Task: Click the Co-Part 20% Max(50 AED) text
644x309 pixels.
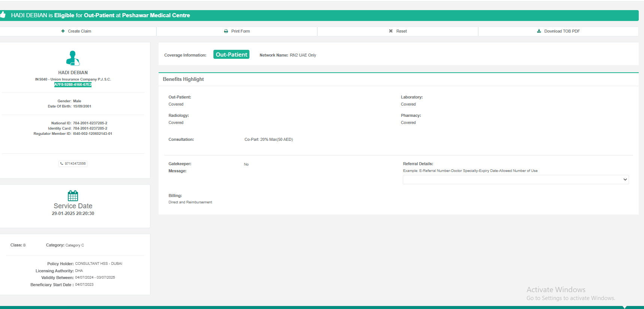Action: 269,139
